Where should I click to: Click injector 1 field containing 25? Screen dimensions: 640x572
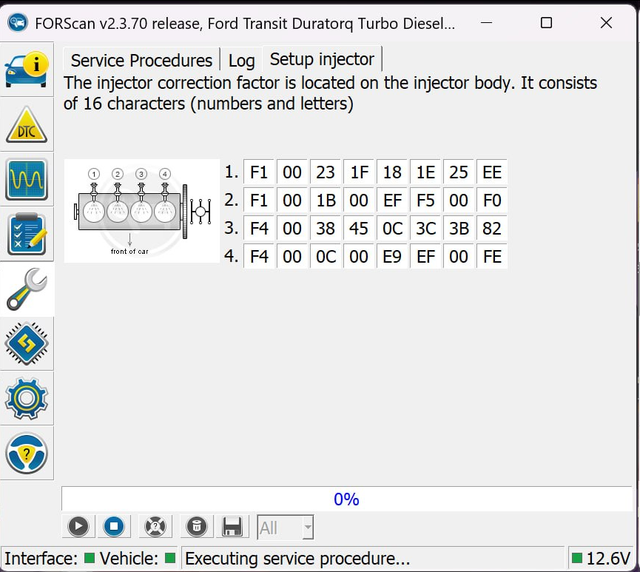click(x=459, y=172)
